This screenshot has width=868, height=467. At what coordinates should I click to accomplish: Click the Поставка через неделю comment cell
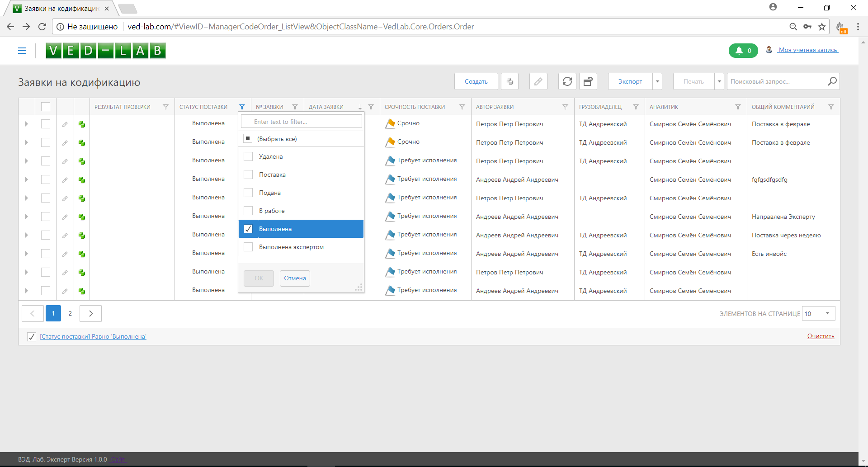point(786,235)
